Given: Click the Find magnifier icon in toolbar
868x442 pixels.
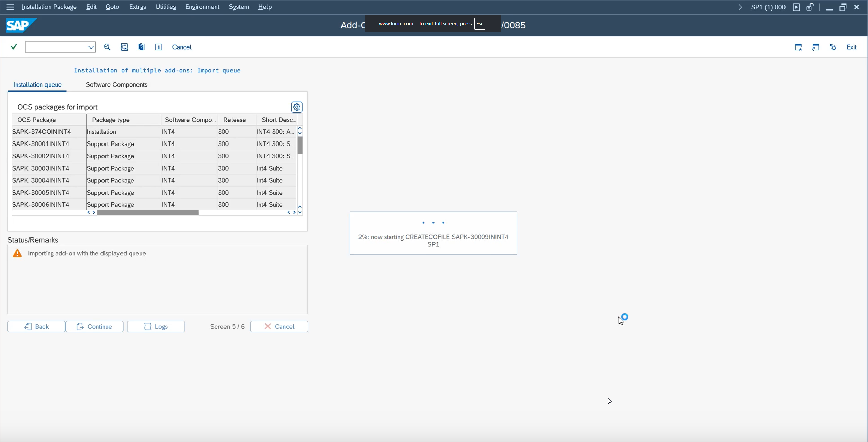Looking at the screenshot, I should tap(107, 47).
